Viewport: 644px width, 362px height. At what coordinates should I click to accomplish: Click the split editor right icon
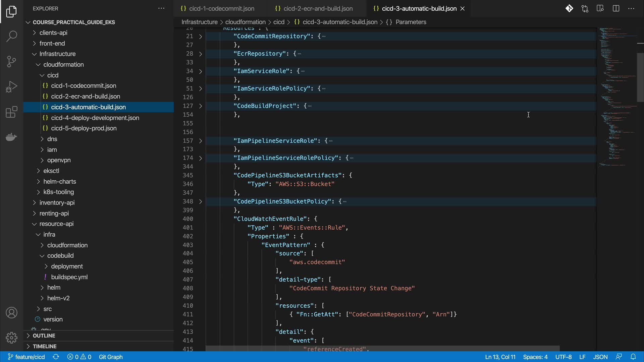(616, 9)
